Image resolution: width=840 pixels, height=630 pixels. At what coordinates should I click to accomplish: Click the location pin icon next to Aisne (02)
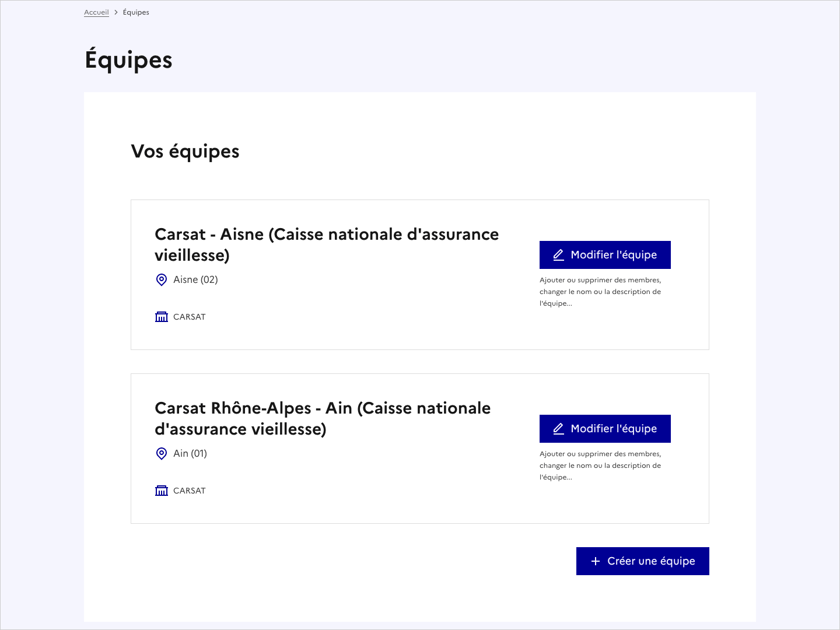162,279
